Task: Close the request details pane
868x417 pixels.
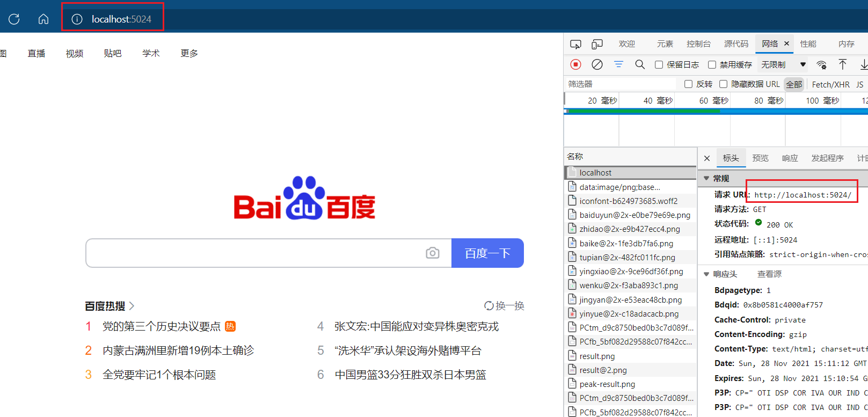Action: pyautogui.click(x=707, y=158)
